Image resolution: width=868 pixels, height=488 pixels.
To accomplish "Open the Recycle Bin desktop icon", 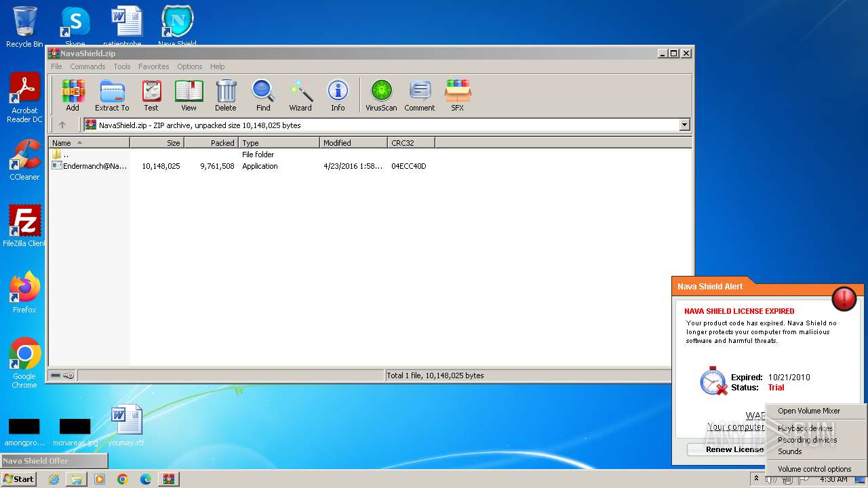I will (24, 27).
